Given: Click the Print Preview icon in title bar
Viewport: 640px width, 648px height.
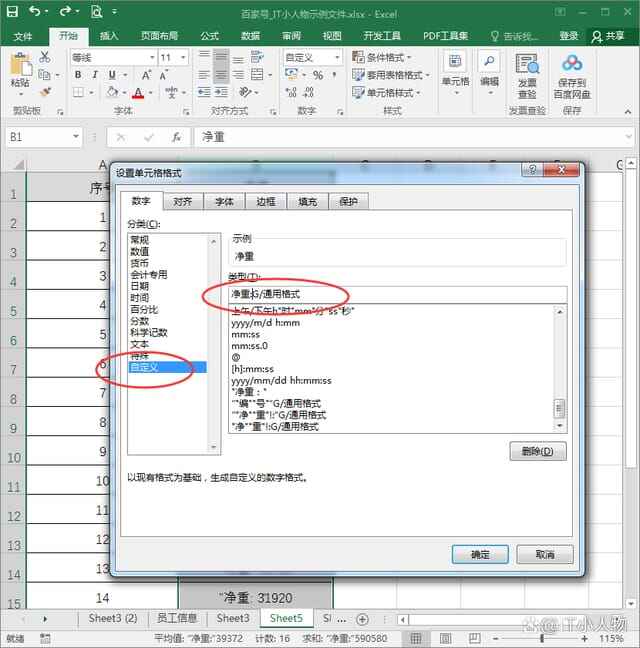Looking at the screenshot, I should [96, 12].
